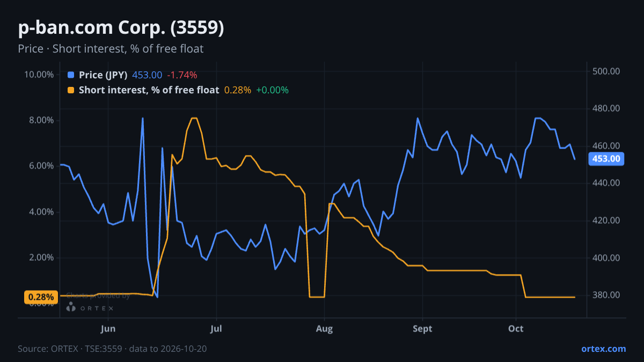Screen dimensions: 644x362
Task: Select the Sept x-axis label
Action: pyautogui.click(x=422, y=328)
